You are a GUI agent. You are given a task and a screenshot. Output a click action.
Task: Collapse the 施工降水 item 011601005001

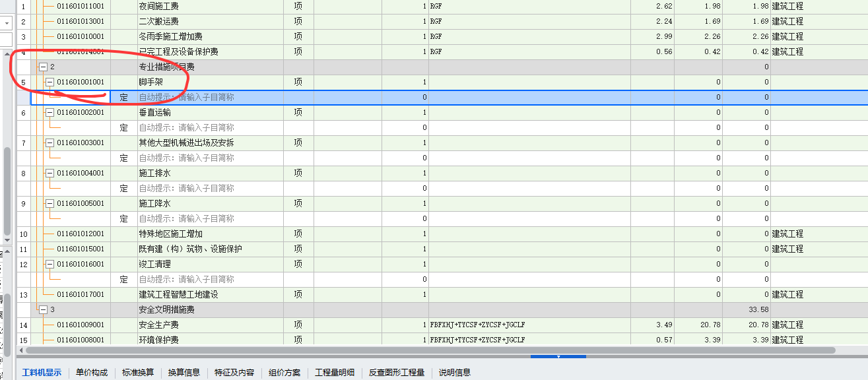click(x=50, y=203)
